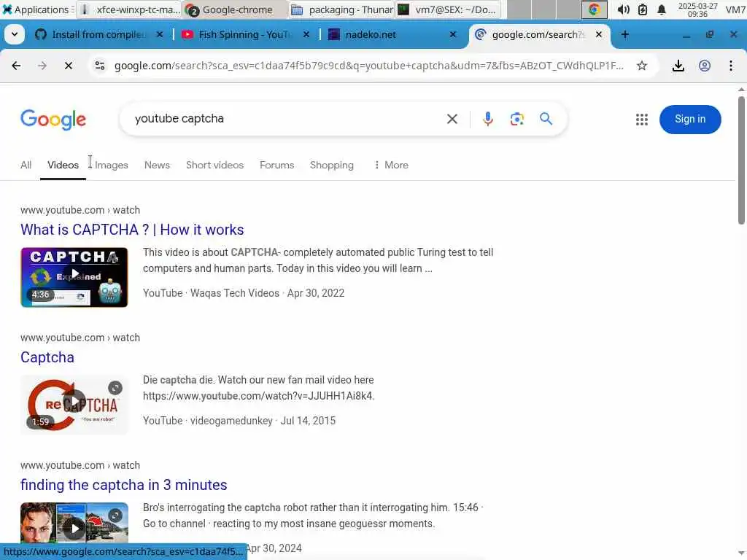
Task: Click the Google logo
Action: click(53, 120)
